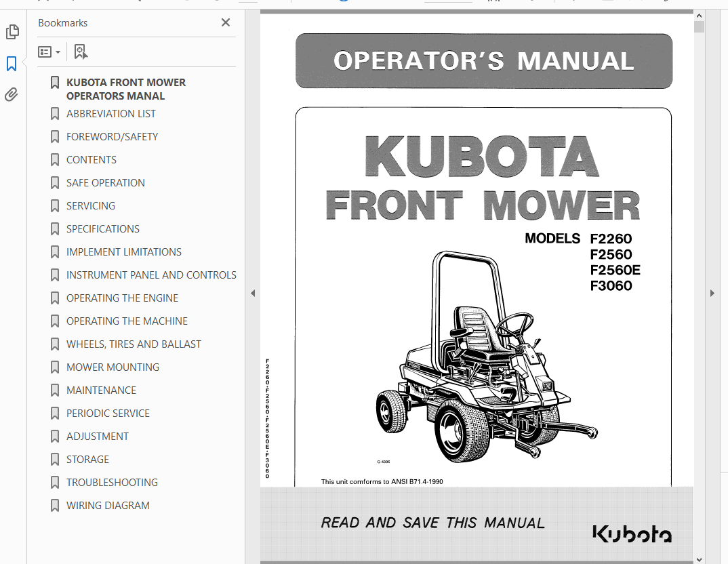Screen dimensions: 728x564
Task: Select the Bookmarks panel icon in sidebar
Action: point(12,64)
